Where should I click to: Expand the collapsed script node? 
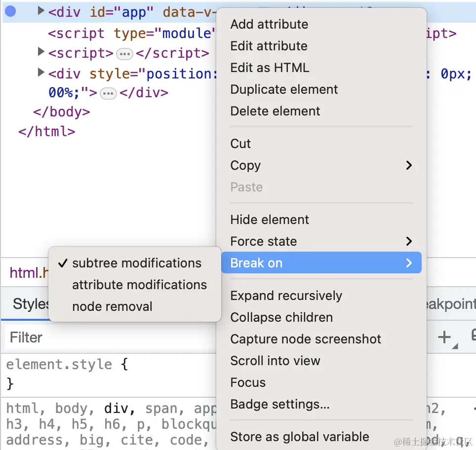coord(41,51)
